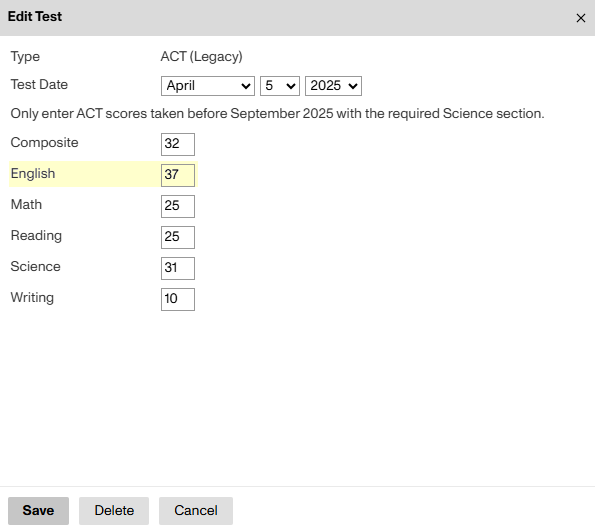Image resolution: width=595 pixels, height=532 pixels.
Task: Click the ACT (Legacy) type text
Action: (x=201, y=57)
